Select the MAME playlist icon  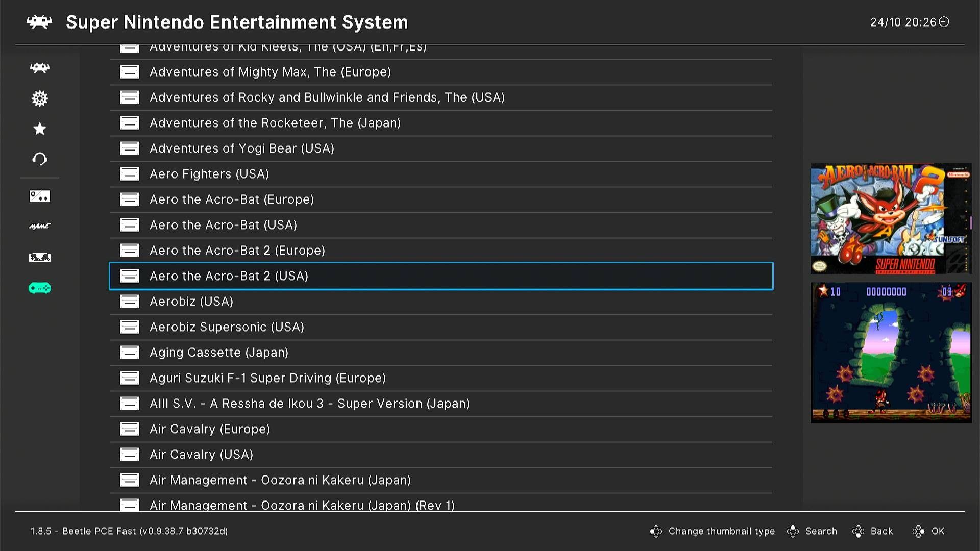39,226
